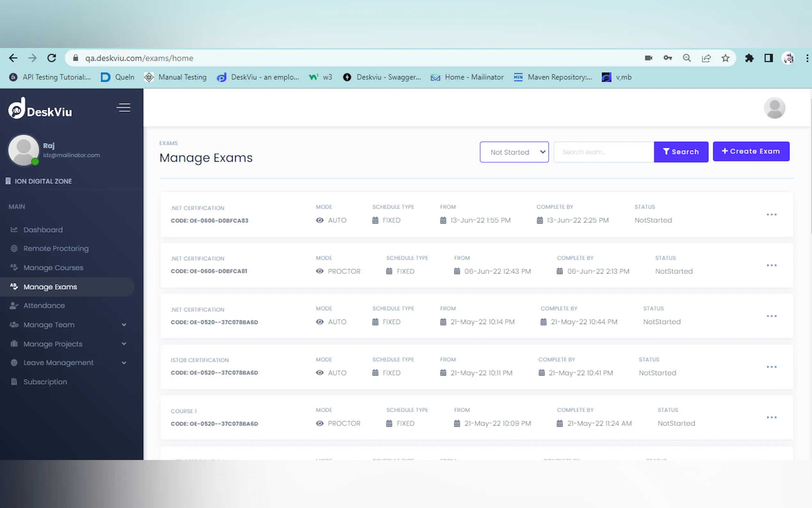Click the share page icon in the address bar
The height and width of the screenshot is (508, 812).
(706, 58)
